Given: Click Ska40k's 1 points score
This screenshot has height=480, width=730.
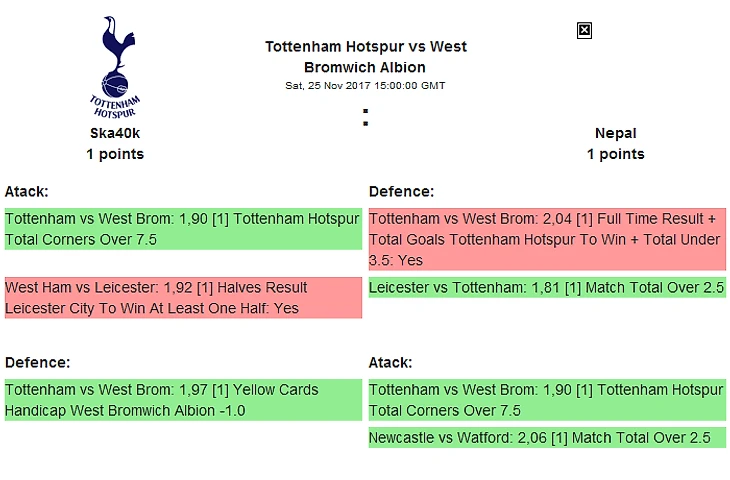Looking at the screenshot, I should point(115,154).
